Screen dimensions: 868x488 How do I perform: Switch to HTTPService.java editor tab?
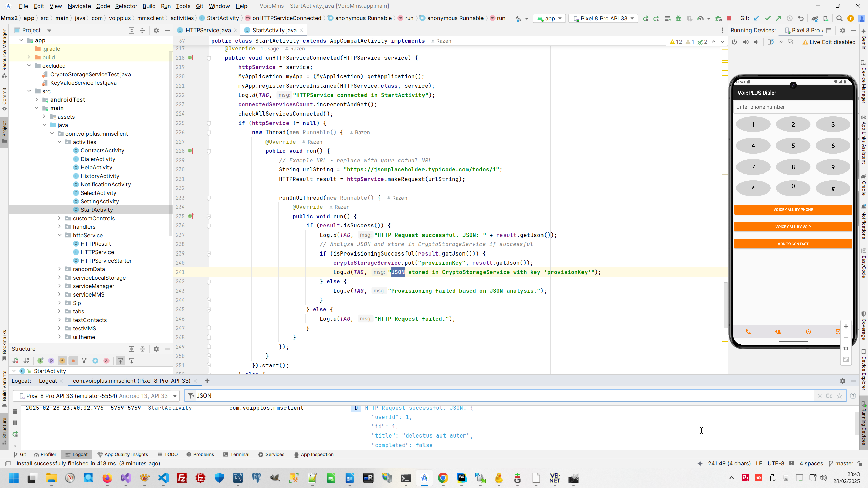(208, 30)
